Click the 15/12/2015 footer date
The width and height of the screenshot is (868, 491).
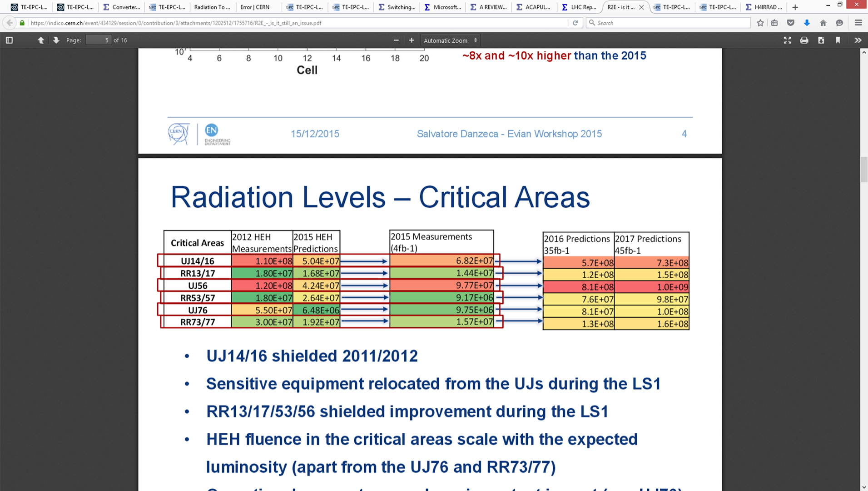click(315, 134)
